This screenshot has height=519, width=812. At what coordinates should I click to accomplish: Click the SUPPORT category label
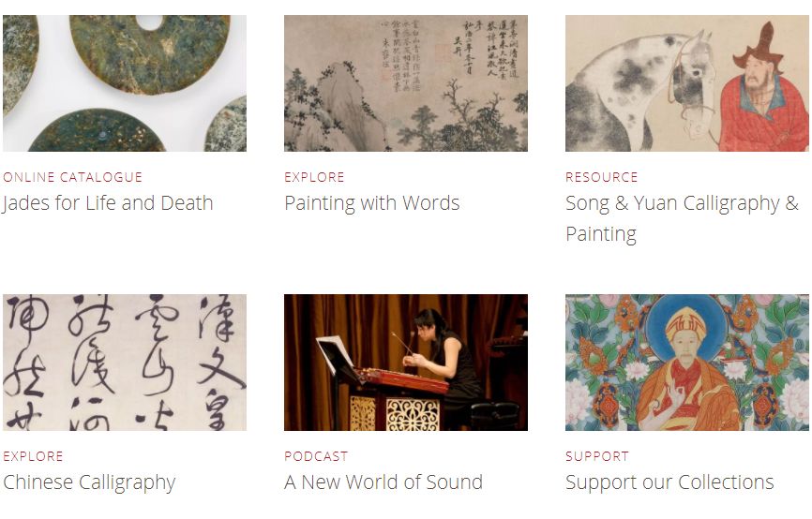[597, 456]
